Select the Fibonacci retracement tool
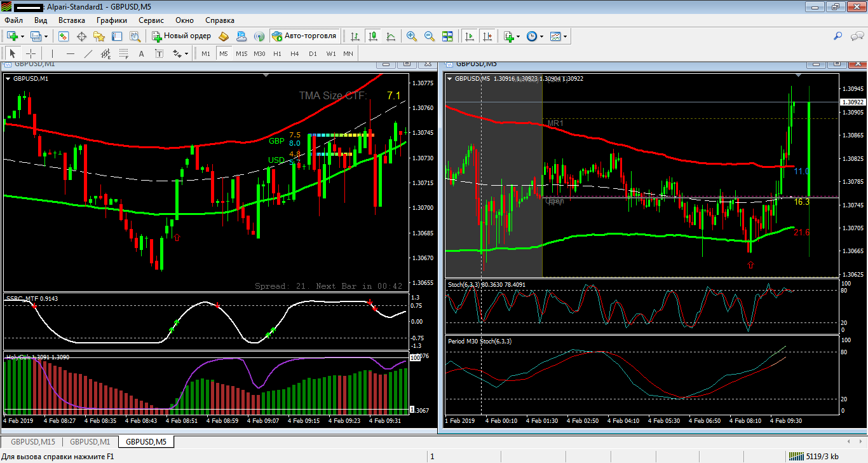This screenshot has height=463, width=868. coord(124,53)
